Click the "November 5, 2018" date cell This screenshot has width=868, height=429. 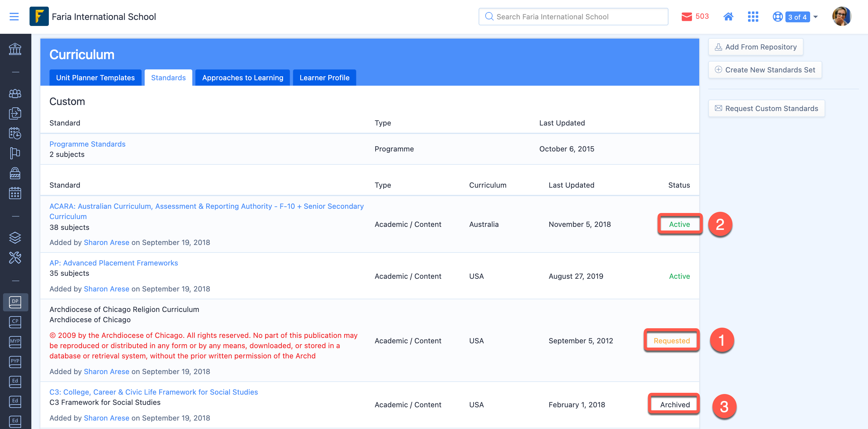tap(580, 224)
